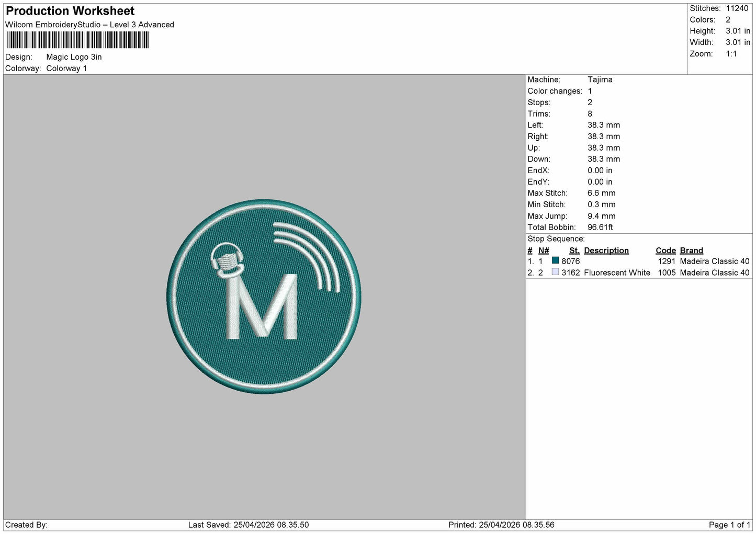The width and height of the screenshot is (756, 534).
Task: Click the Description column header
Action: pos(606,251)
